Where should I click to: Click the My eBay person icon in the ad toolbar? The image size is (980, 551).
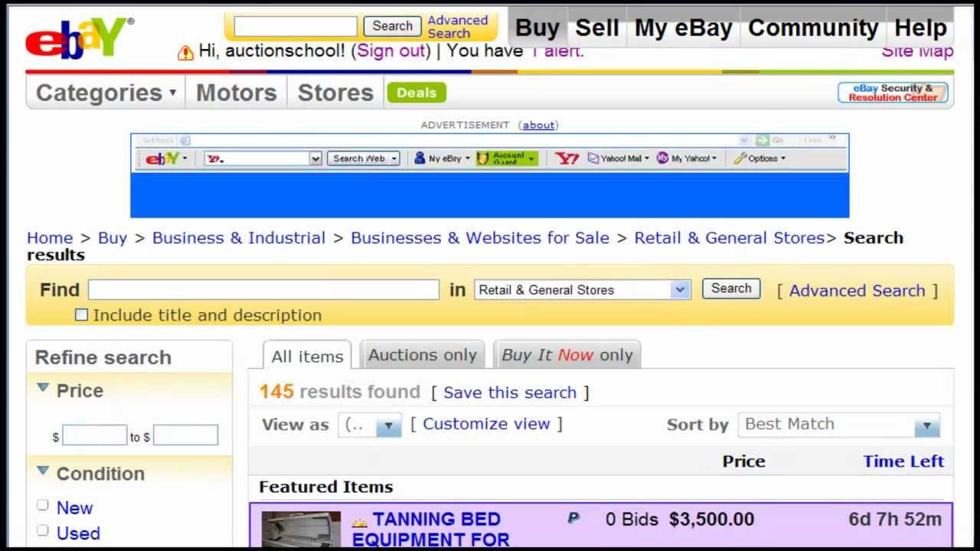(x=420, y=158)
